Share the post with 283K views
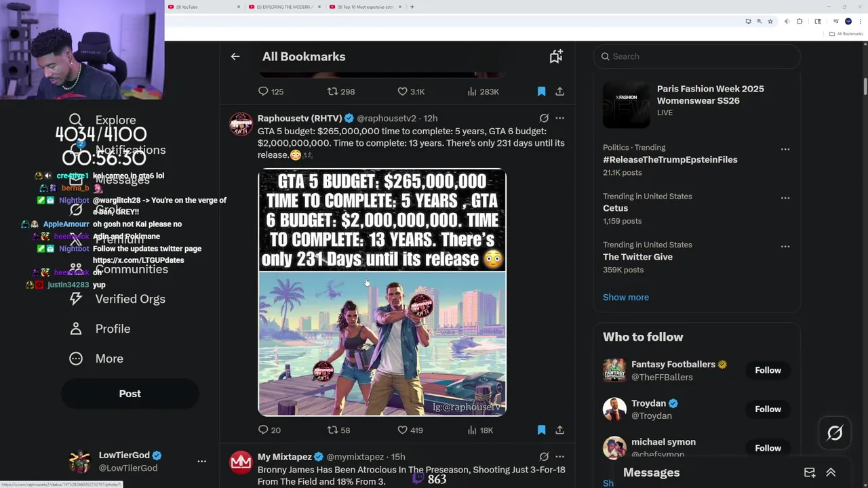This screenshot has height=488, width=868. pyautogui.click(x=559, y=91)
